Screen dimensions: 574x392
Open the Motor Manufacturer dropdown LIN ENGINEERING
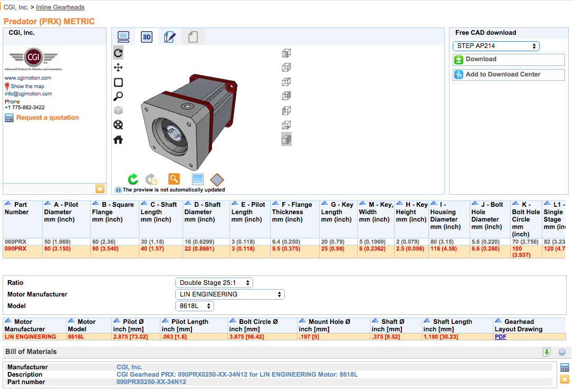pos(230,294)
